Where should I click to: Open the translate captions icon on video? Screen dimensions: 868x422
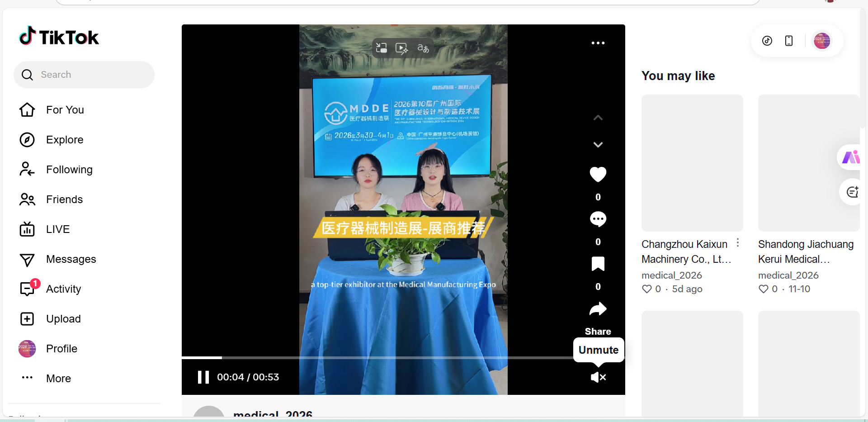423,48
